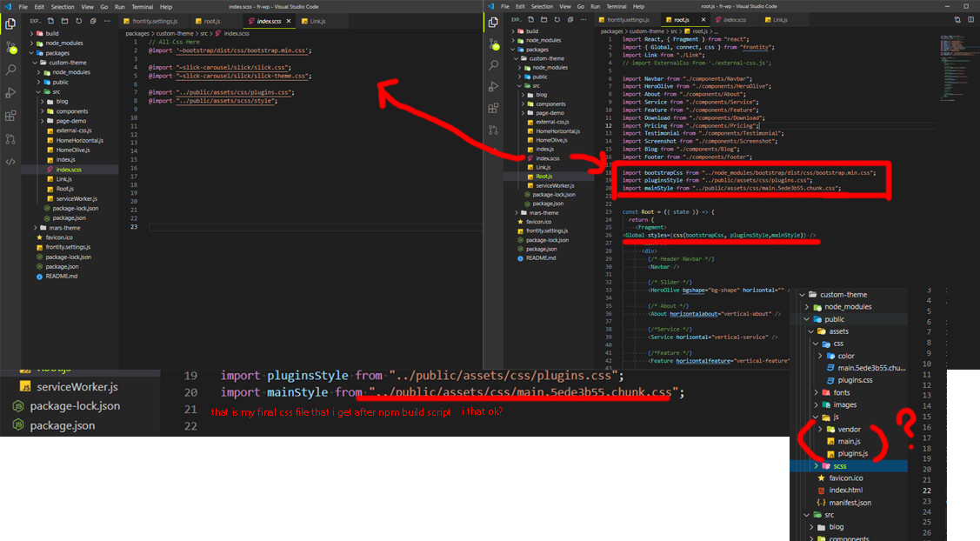Open the </> remote activity bar icon
The height and width of the screenshot is (541, 980).
click(11, 161)
